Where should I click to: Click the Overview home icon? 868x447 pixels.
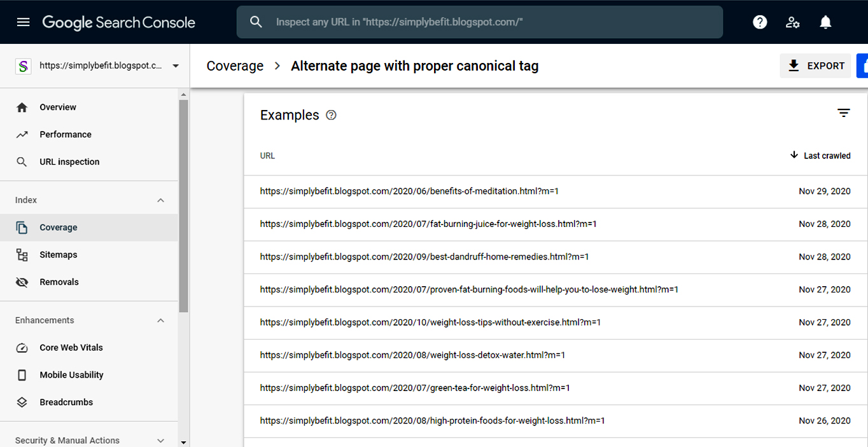(x=22, y=107)
